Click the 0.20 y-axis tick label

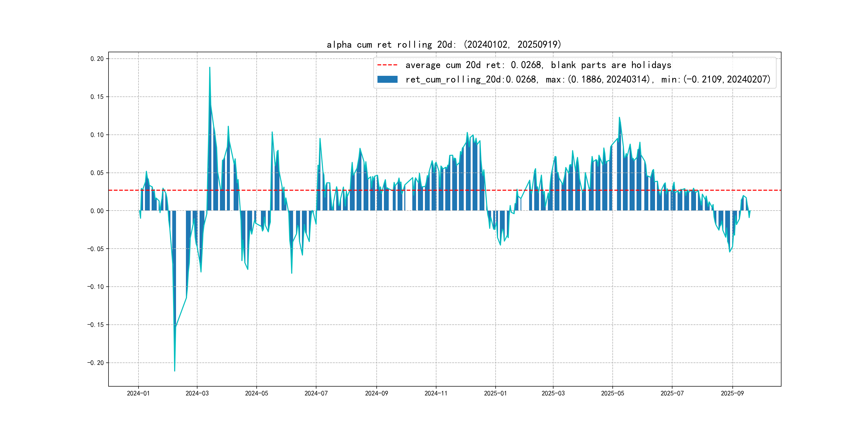[x=97, y=59]
